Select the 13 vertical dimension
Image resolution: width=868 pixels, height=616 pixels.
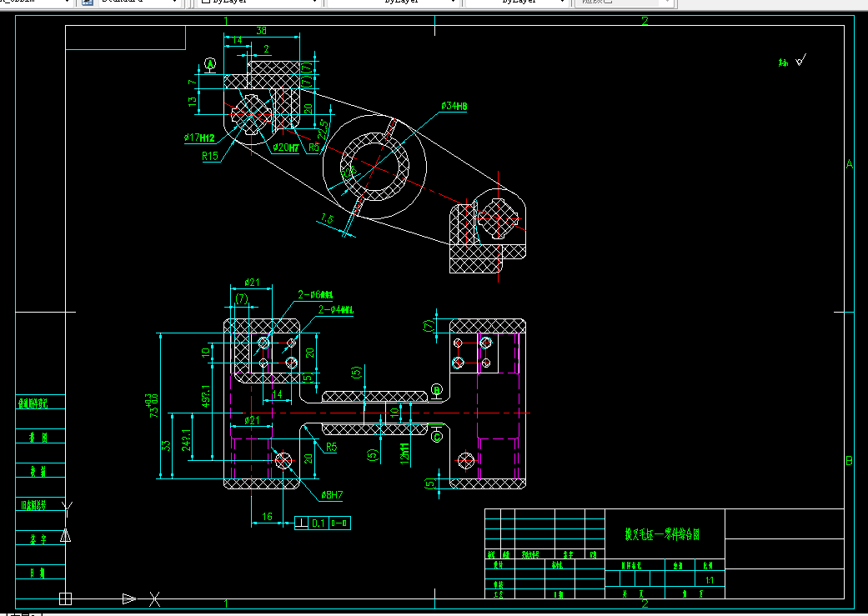pyautogui.click(x=192, y=102)
